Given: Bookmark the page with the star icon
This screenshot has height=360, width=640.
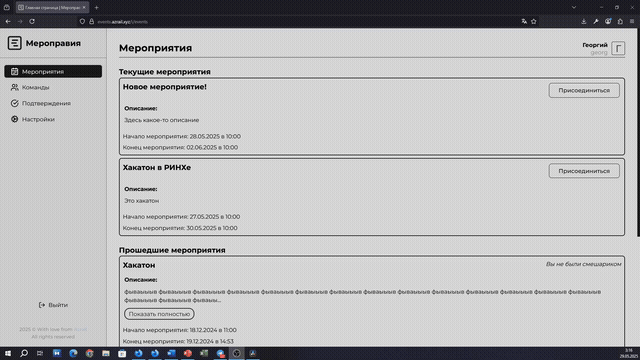Looking at the screenshot, I should click(533, 22).
